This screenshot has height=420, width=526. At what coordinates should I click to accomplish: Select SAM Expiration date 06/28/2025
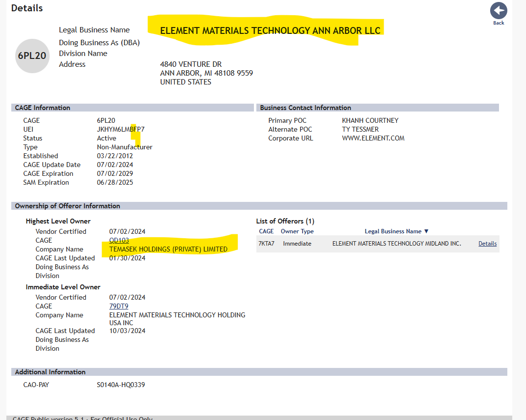pos(115,183)
